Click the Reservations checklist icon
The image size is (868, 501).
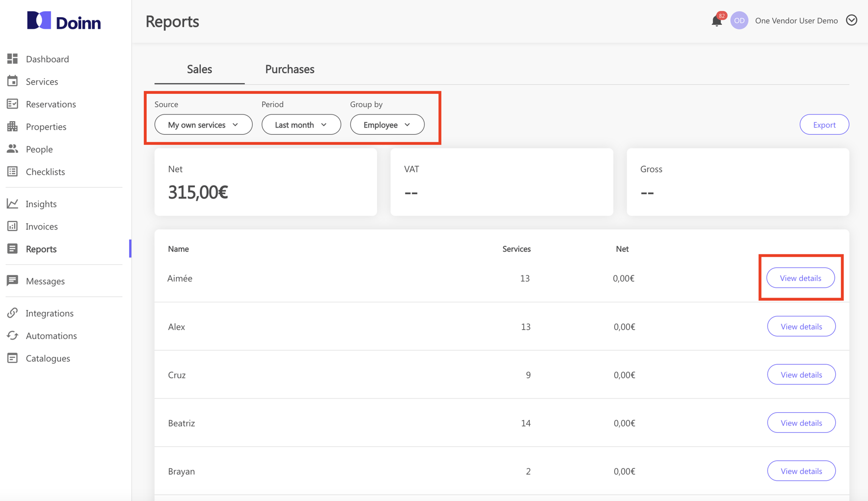click(x=13, y=104)
